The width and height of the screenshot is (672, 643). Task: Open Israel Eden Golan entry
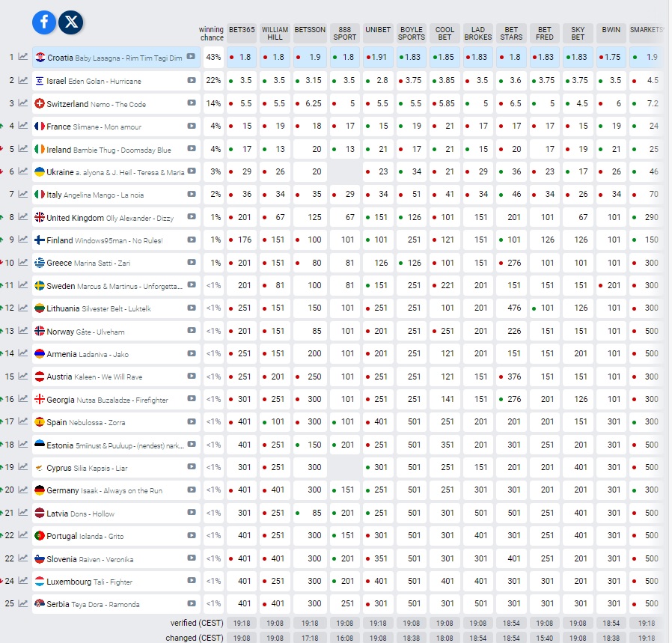point(116,81)
